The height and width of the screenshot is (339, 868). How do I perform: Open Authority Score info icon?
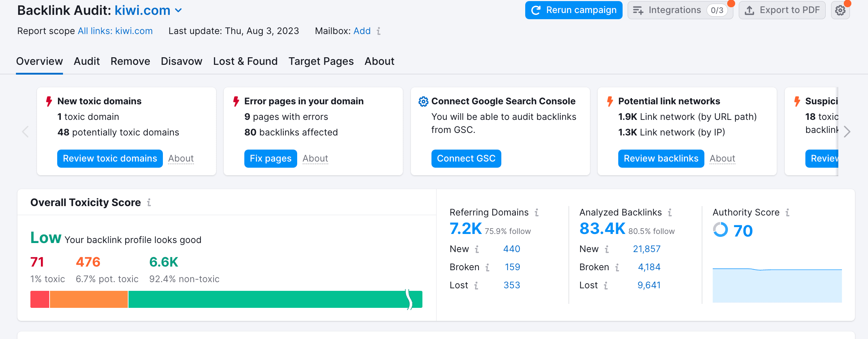coord(788,213)
